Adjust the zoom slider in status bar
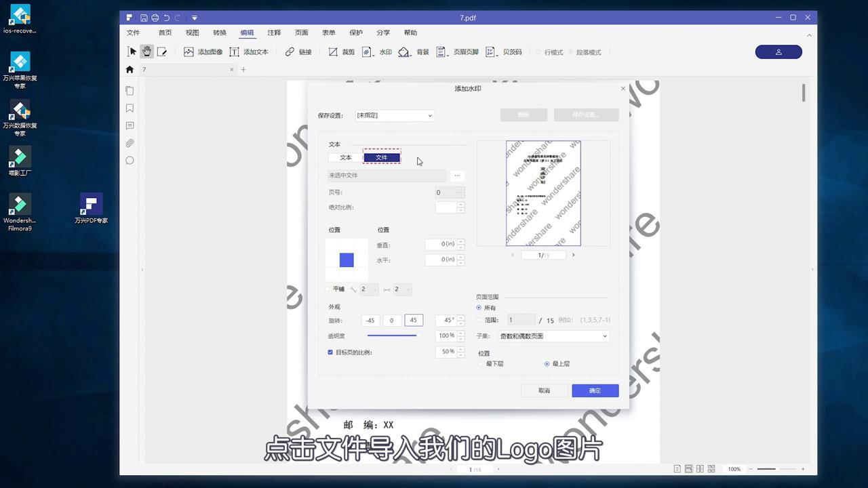Image resolution: width=868 pixels, height=488 pixels. point(777,469)
